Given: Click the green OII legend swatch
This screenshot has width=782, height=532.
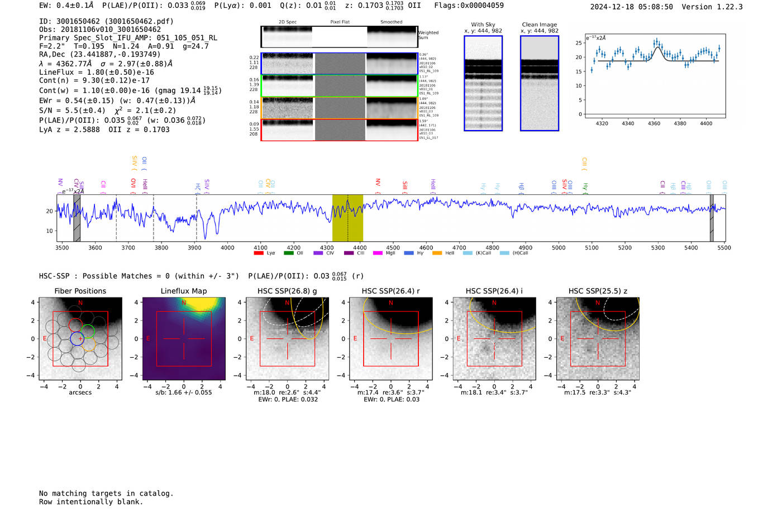Looking at the screenshot, I should [x=288, y=253].
